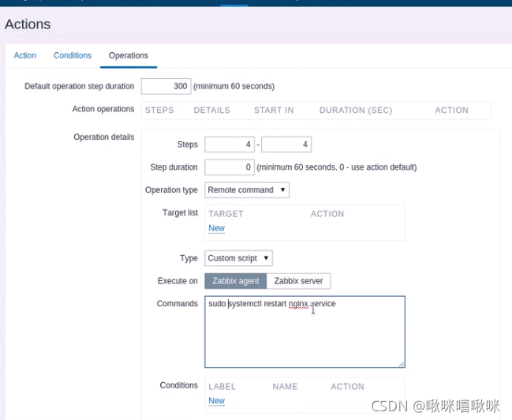This screenshot has width=512, height=420.
Task: Click the Steps from field
Action: click(230, 144)
